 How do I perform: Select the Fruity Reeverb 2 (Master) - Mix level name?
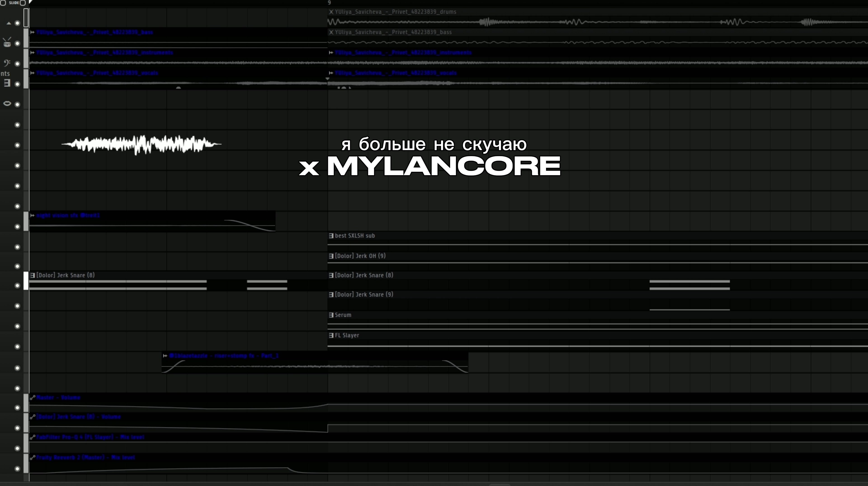(86, 457)
